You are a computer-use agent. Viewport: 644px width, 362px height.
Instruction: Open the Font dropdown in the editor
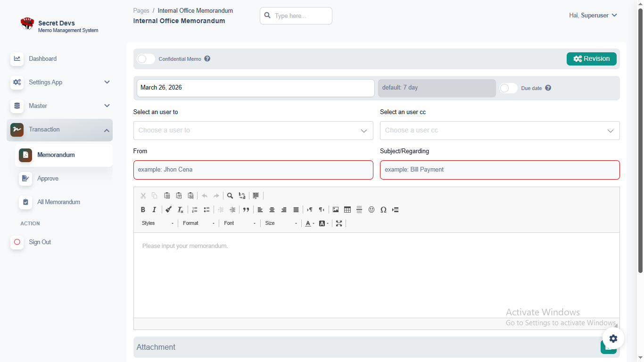(240, 223)
